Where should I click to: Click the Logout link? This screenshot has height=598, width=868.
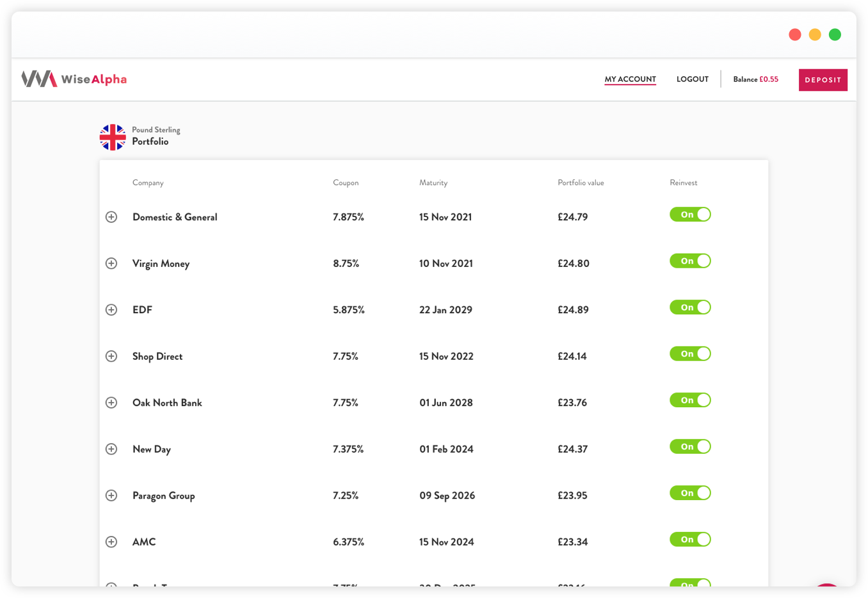pyautogui.click(x=693, y=79)
